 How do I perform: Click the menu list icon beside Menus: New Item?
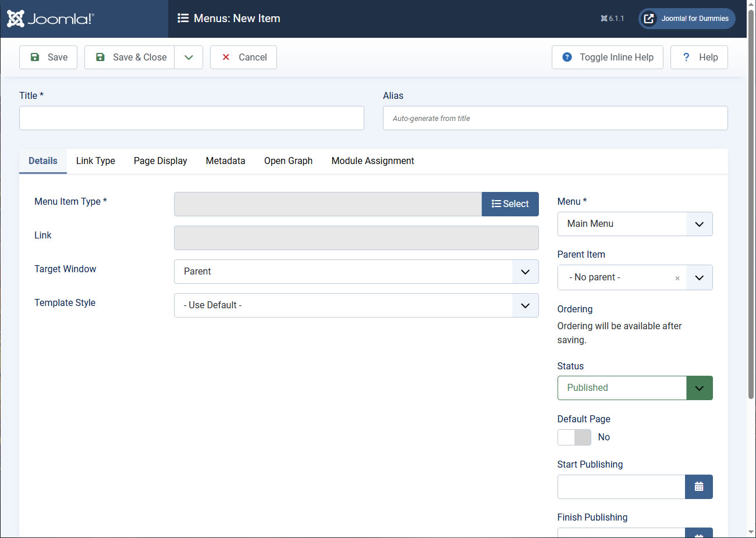pos(183,18)
